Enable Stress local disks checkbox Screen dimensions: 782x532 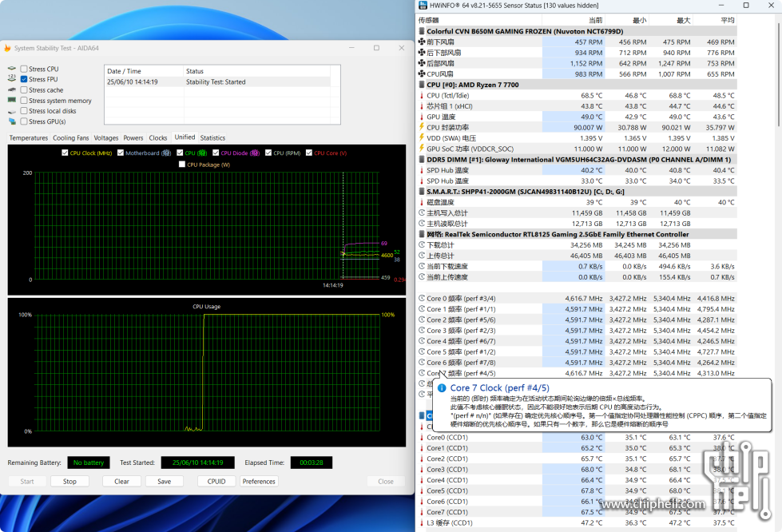(24, 111)
